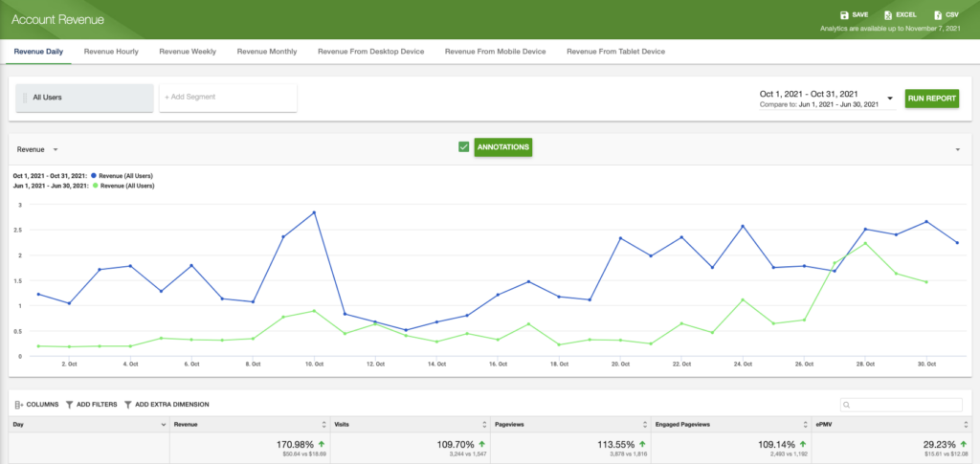Open the Revenue metric dropdown
The height and width of the screenshot is (464, 980).
(x=37, y=150)
